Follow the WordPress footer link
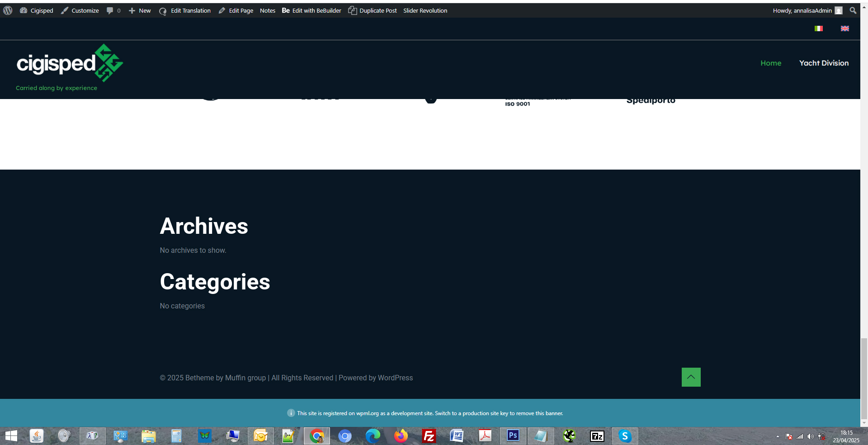Viewport: 868px width, 445px height. tap(395, 378)
